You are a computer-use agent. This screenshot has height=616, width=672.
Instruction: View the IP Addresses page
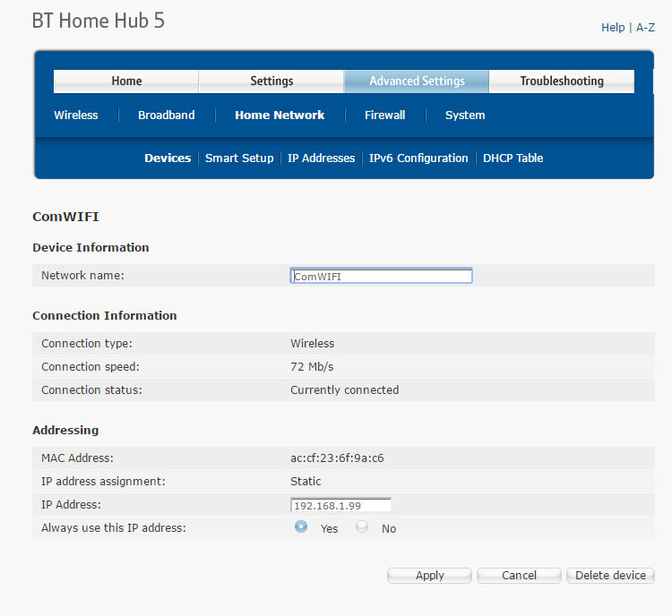pyautogui.click(x=321, y=158)
